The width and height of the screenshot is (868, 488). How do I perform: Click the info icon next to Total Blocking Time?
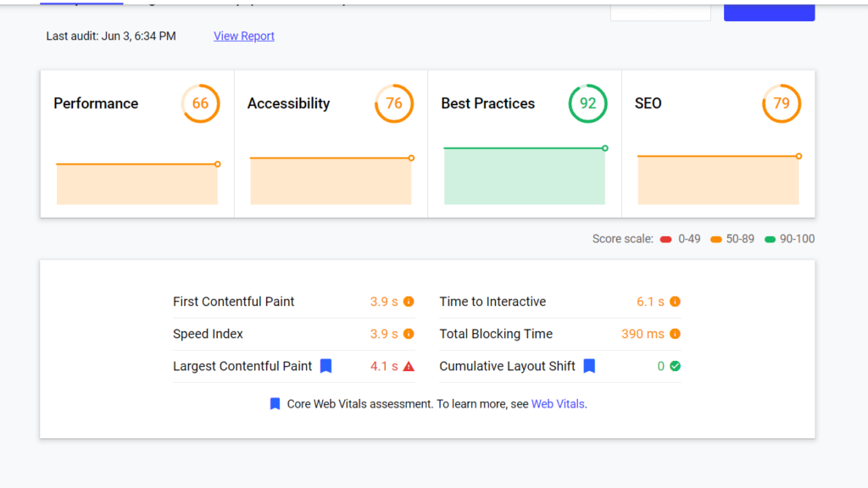(x=674, y=334)
